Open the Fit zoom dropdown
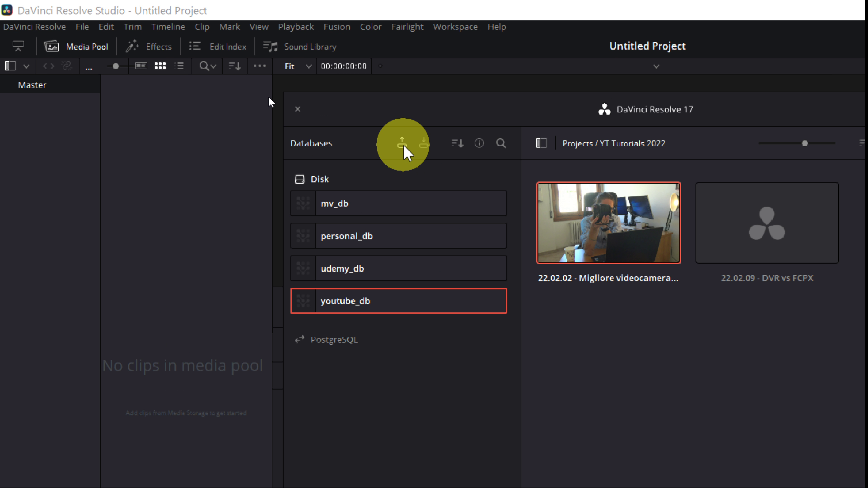 [298, 66]
